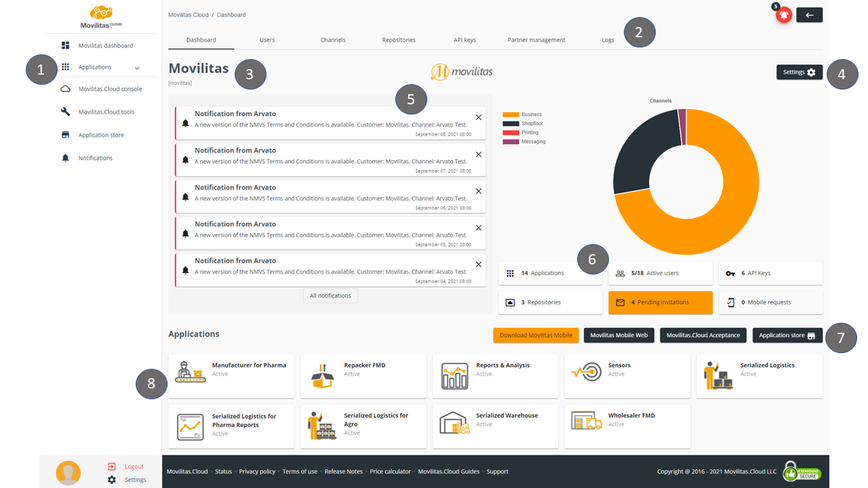Open Settings next to the gear in sidebar footer
Screen dimensions: 868x488
(136, 480)
